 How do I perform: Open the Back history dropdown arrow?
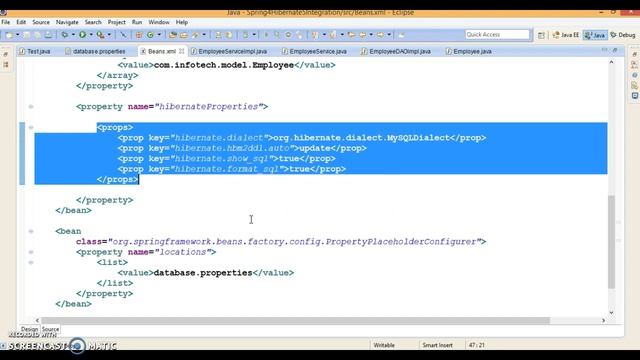(x=371, y=35)
